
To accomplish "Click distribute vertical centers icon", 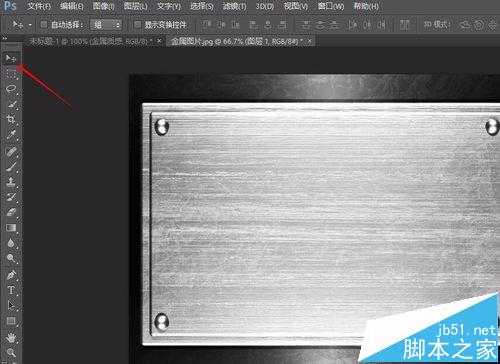I will [320, 24].
